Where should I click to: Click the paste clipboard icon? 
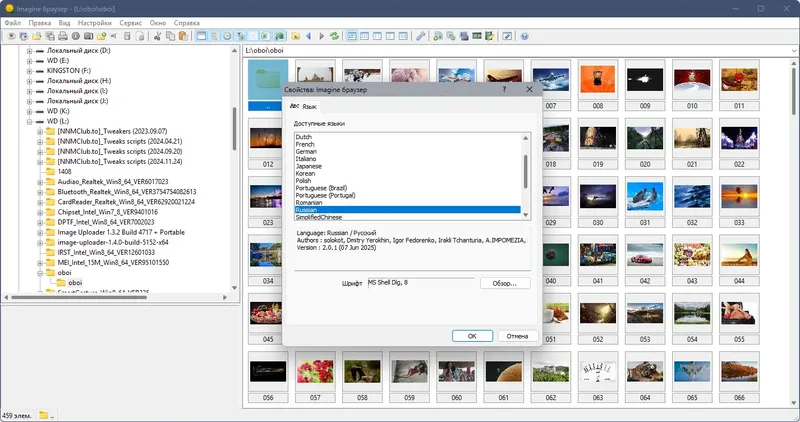point(183,36)
